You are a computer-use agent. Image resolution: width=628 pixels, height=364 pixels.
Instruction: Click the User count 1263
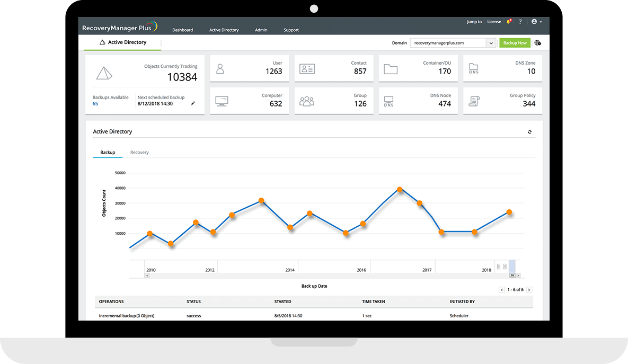point(274,72)
